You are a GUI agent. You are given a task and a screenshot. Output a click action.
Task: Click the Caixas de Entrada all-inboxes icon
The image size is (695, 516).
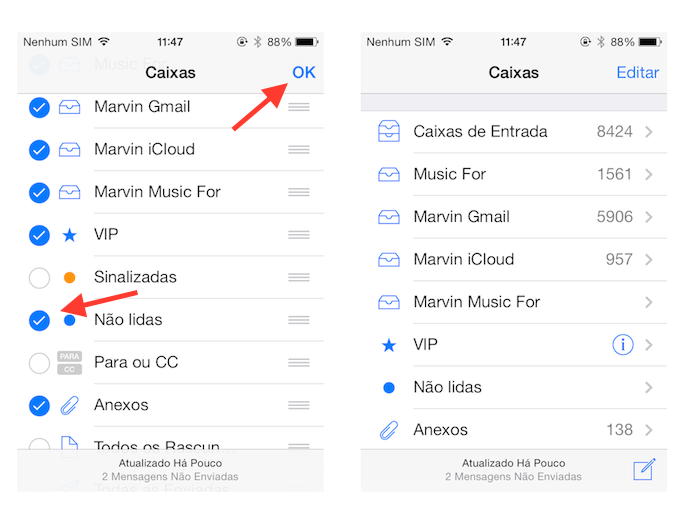tap(389, 131)
